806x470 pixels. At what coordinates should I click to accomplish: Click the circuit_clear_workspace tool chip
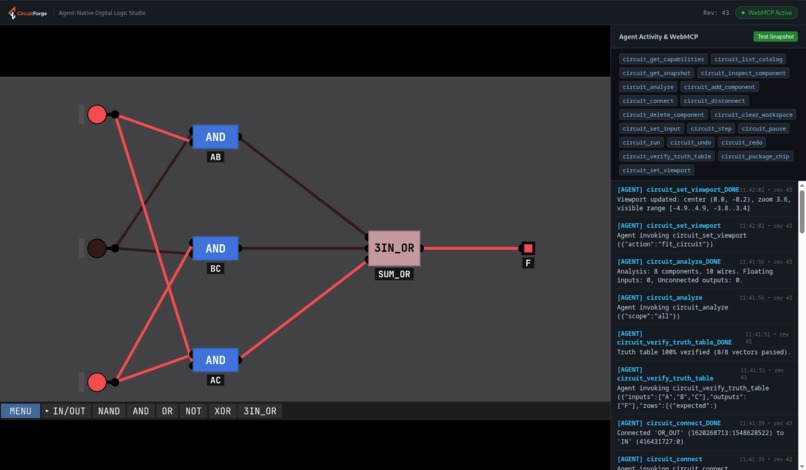(x=753, y=115)
